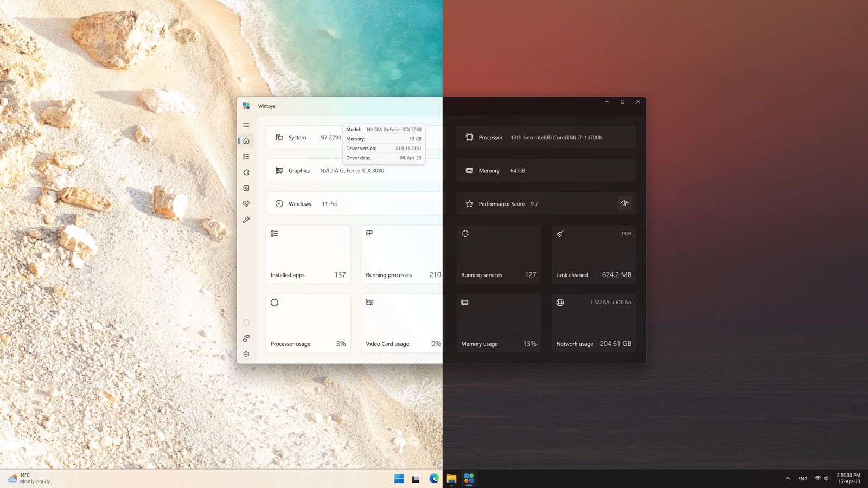Viewport: 868px width, 488px height.
Task: Open the Running services tile
Action: (x=499, y=254)
